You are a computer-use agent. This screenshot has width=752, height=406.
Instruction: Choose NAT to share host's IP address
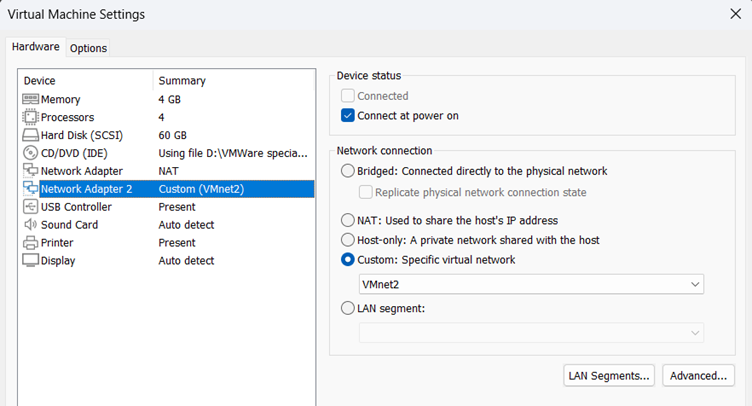(x=348, y=220)
